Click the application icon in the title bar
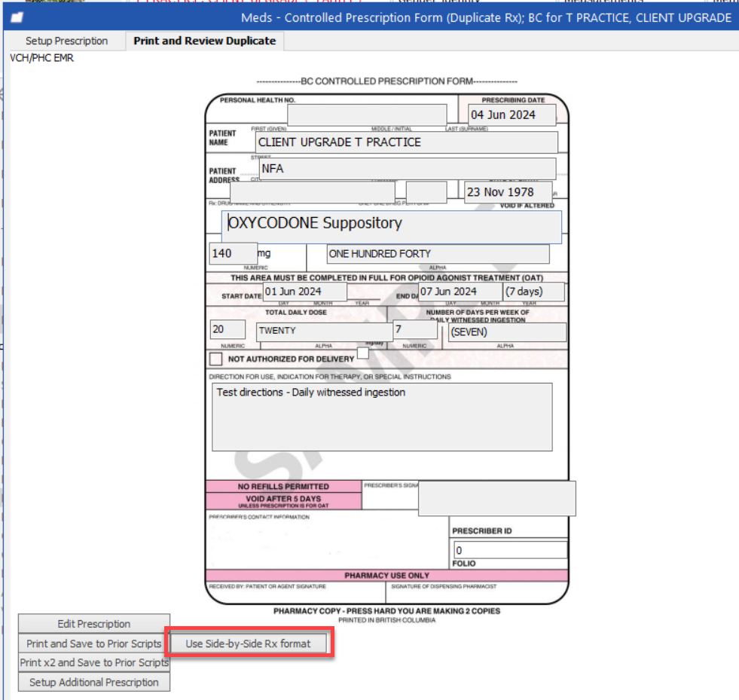This screenshot has width=739, height=700. pyautogui.click(x=17, y=17)
